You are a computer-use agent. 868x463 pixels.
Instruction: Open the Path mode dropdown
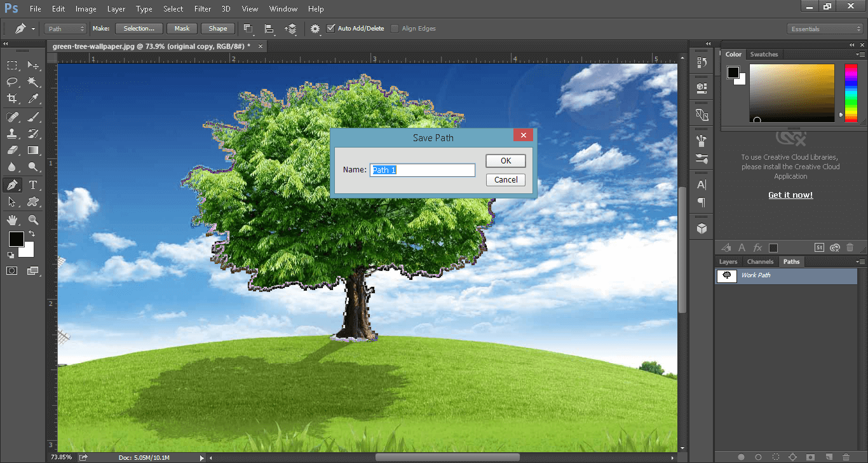[x=65, y=29]
